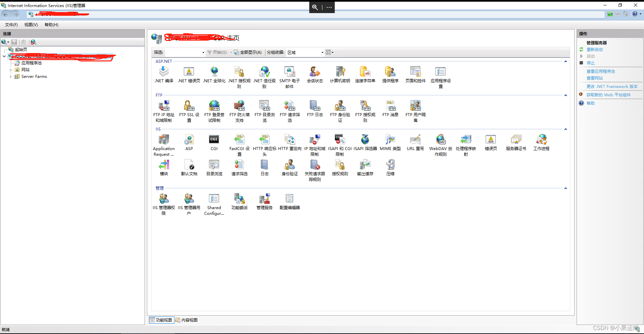
Task: Open the HTTP 重定向 feature
Action: tap(289, 142)
